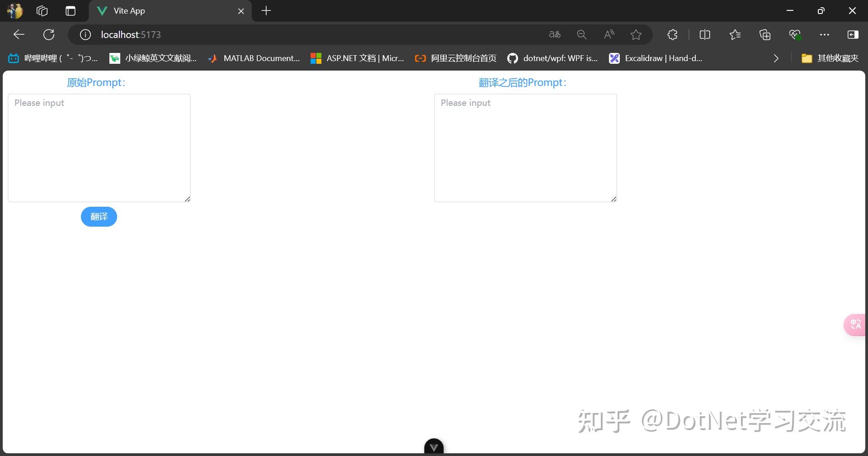The width and height of the screenshot is (868, 456).
Task: Open the Copilot sidebar
Action: pos(854,34)
